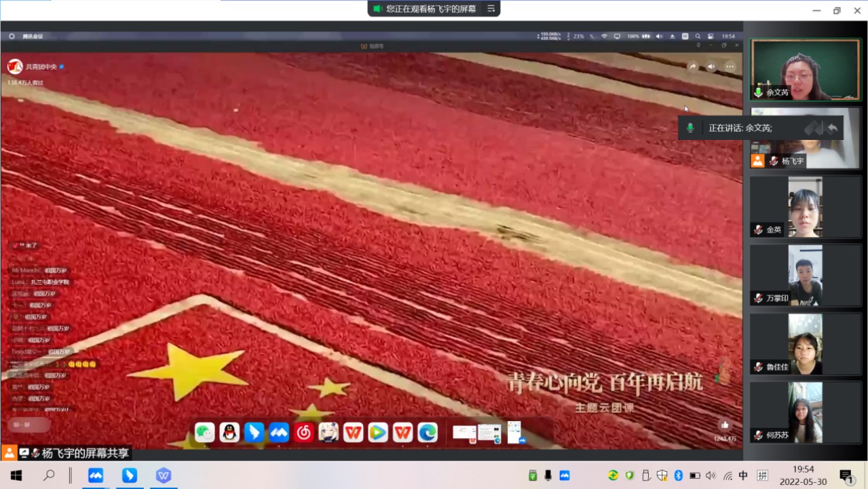Click the 聊一聊 comment input box

click(x=31, y=425)
